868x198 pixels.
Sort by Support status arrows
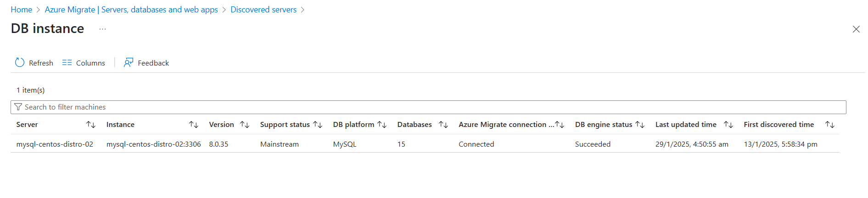click(x=318, y=125)
